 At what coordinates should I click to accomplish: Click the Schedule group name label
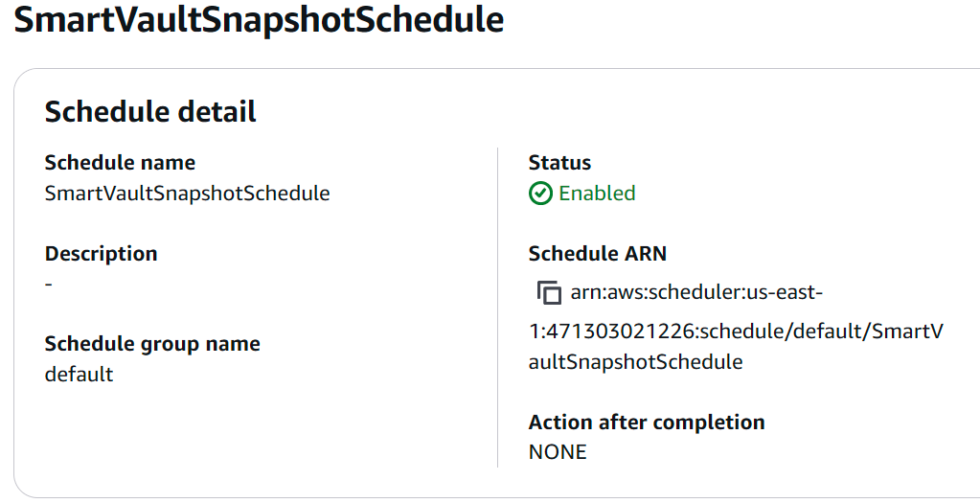pyautogui.click(x=152, y=344)
